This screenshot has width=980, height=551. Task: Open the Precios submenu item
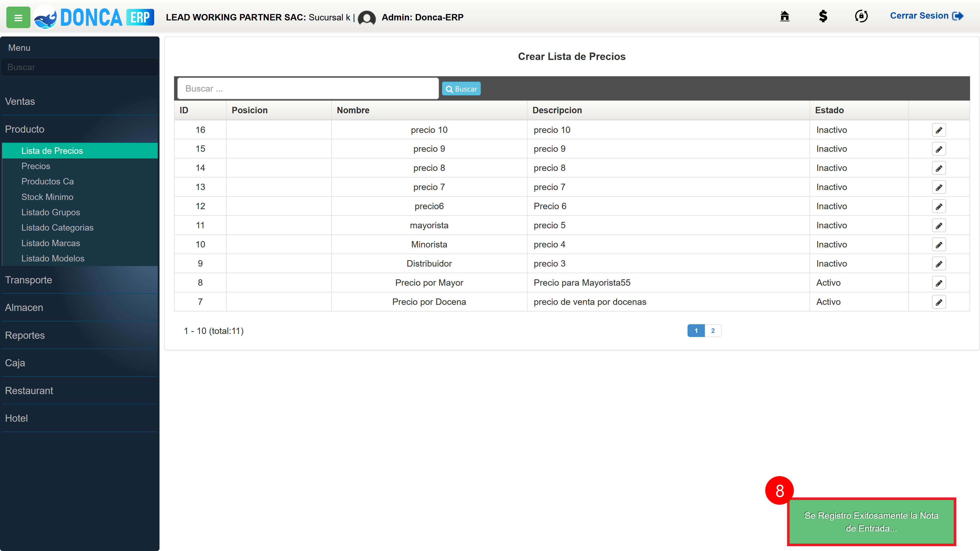pyautogui.click(x=80, y=166)
